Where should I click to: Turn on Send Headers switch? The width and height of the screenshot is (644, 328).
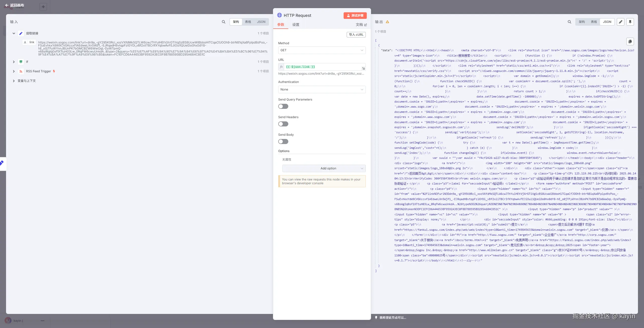pyautogui.click(x=283, y=124)
